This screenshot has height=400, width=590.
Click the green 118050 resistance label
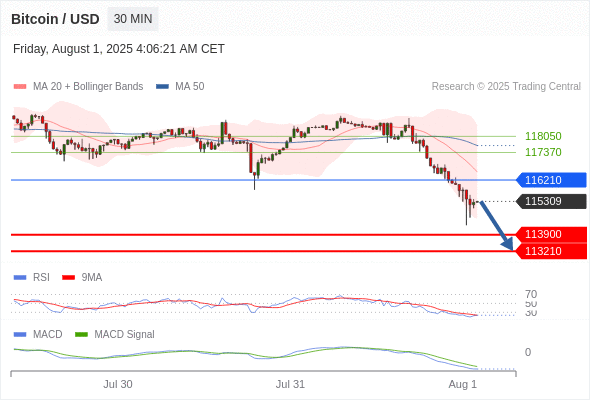pyautogui.click(x=543, y=136)
